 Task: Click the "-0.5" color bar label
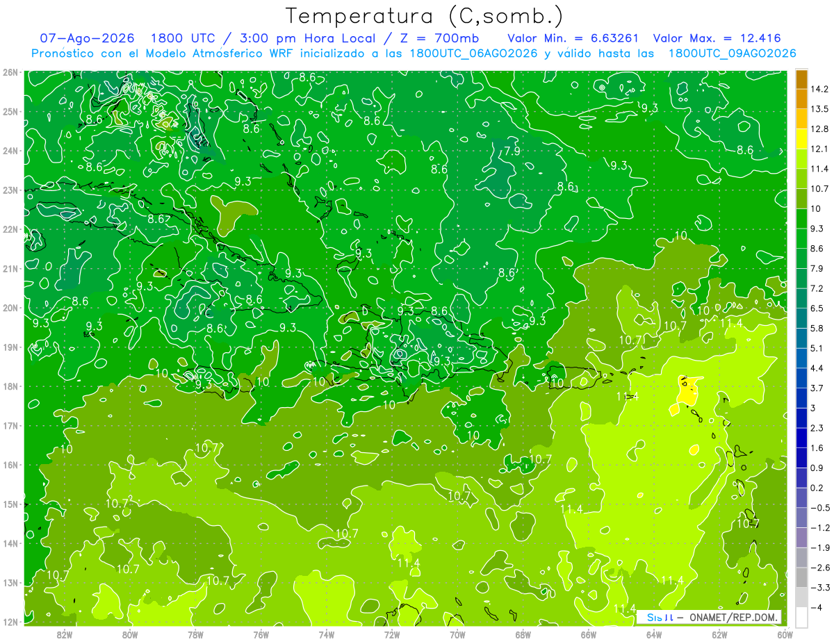(x=819, y=508)
